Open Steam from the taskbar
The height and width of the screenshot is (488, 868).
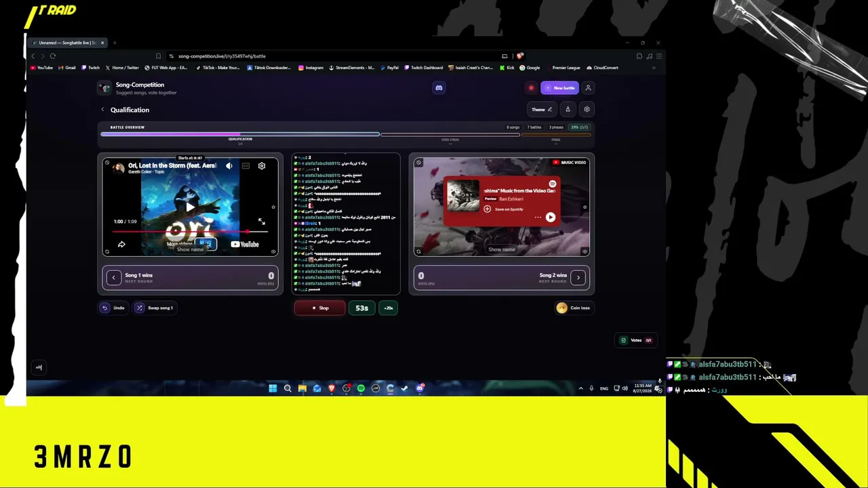click(405, 388)
